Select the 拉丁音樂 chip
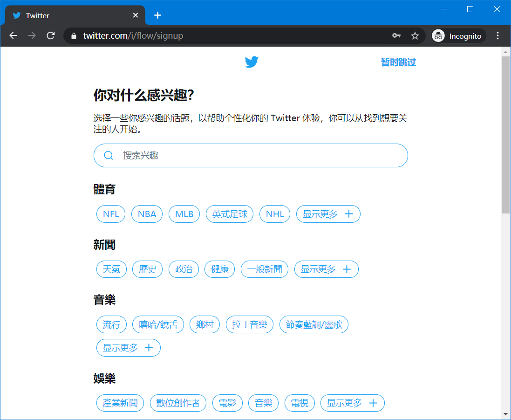The width and height of the screenshot is (511, 420). (250, 324)
